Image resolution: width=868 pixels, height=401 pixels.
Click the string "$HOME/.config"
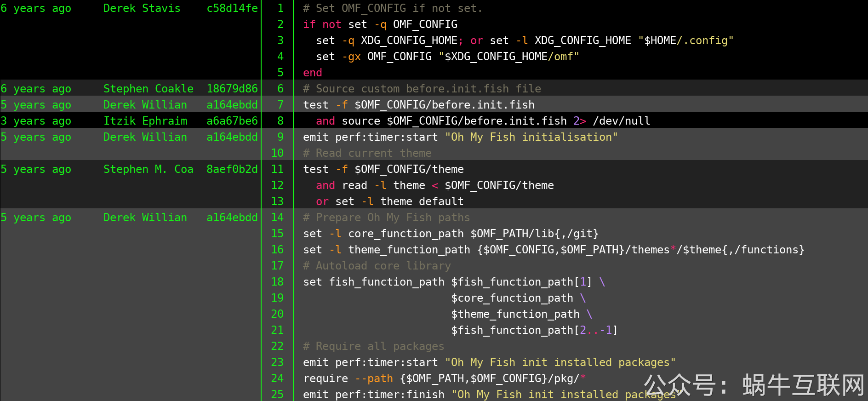[685, 40]
